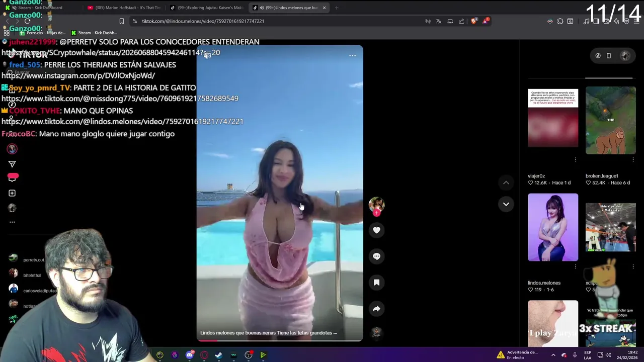Like the video with the heart icon
This screenshot has height=362, width=644.
pyautogui.click(x=376, y=230)
